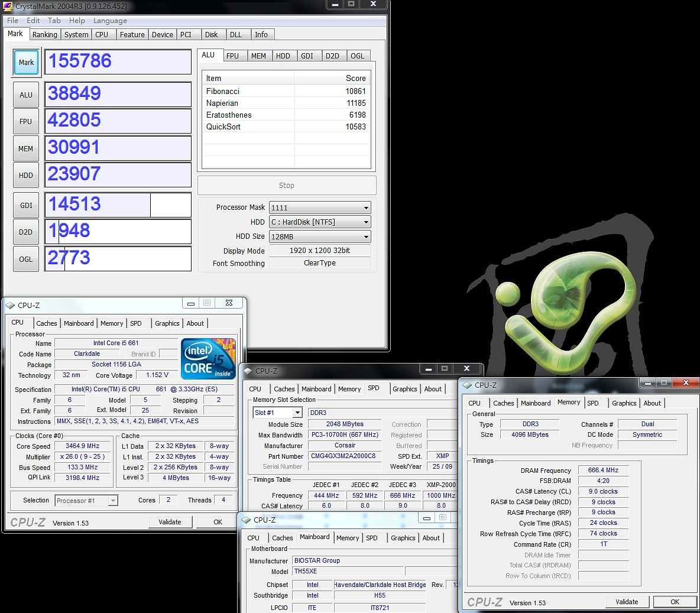Switch to Device tab in CrystalMark
700x613 pixels.
163,34
